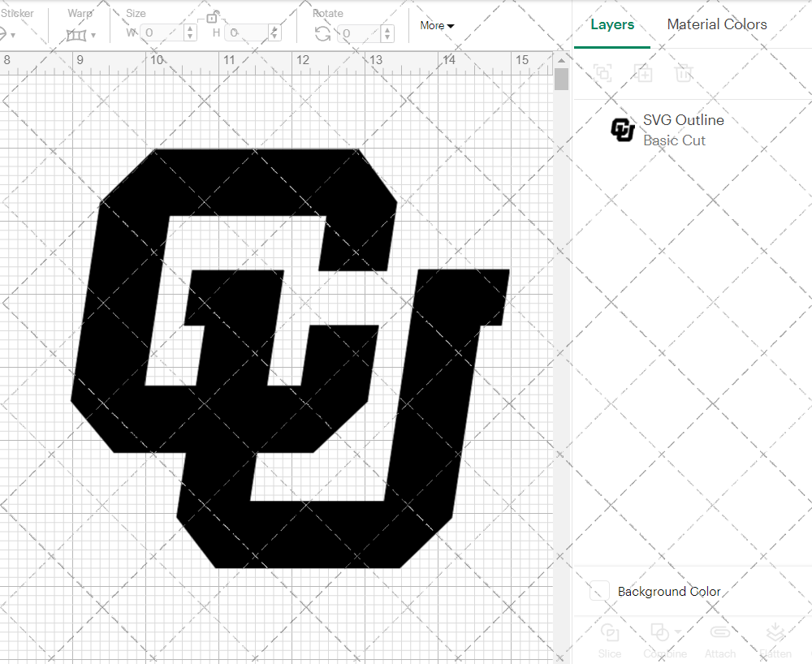Click the Duplicate layer icon
This screenshot has width=812, height=664.
pos(644,73)
